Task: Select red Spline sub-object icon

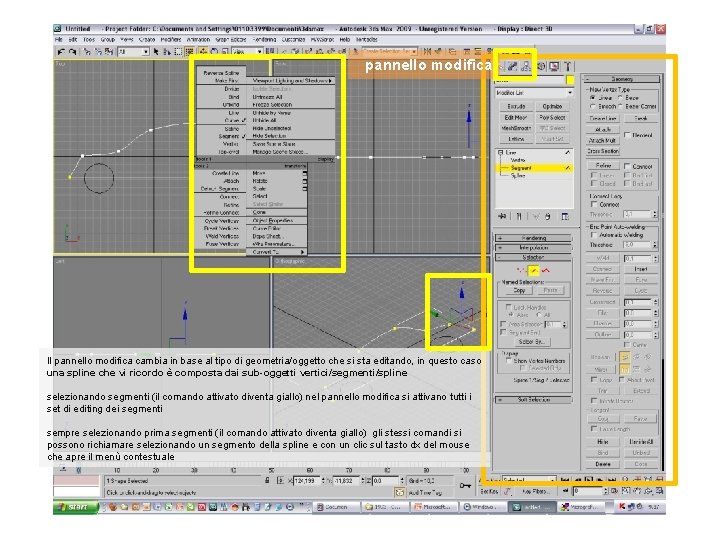Action: (x=546, y=270)
